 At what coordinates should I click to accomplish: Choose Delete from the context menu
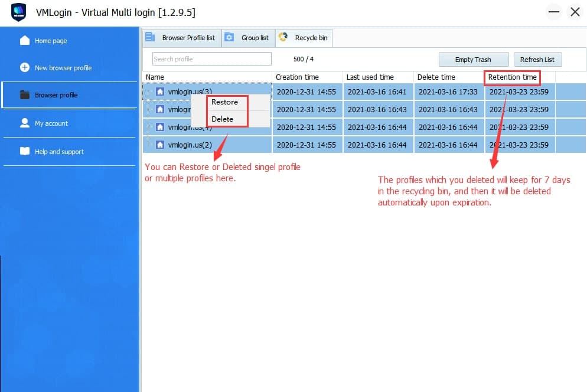pos(223,119)
